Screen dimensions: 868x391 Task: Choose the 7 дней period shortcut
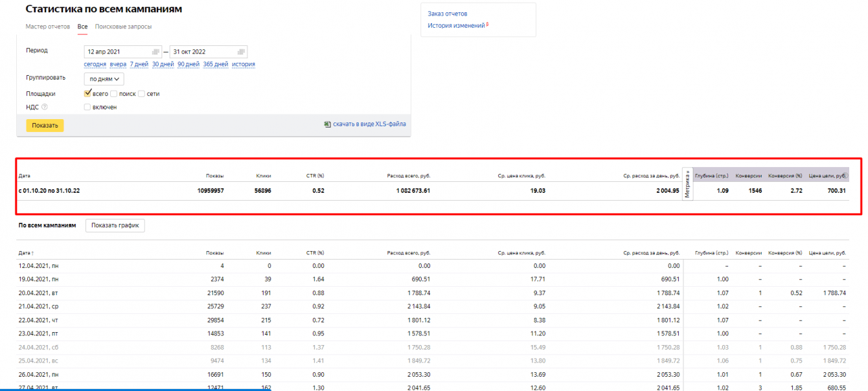(x=139, y=64)
